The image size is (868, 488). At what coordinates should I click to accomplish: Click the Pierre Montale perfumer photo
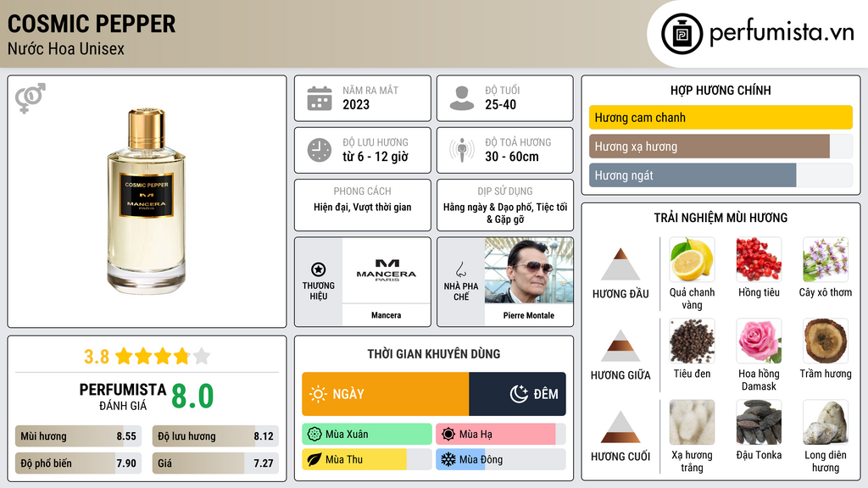click(x=528, y=271)
